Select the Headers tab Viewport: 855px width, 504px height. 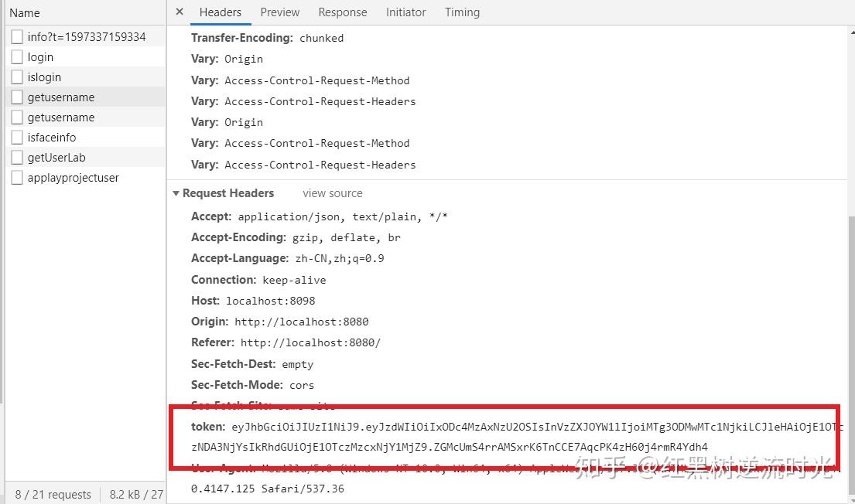(221, 12)
